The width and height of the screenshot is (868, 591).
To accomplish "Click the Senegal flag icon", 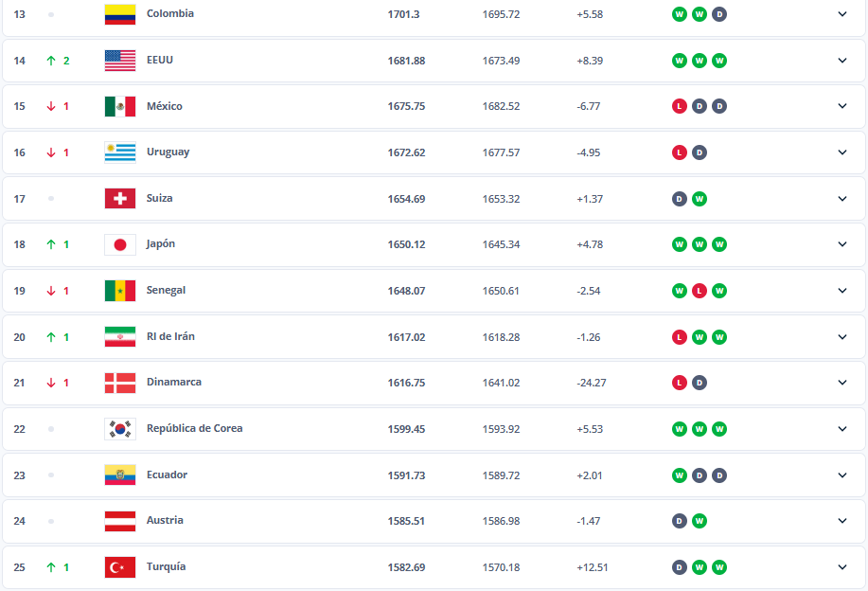I will point(120,291).
